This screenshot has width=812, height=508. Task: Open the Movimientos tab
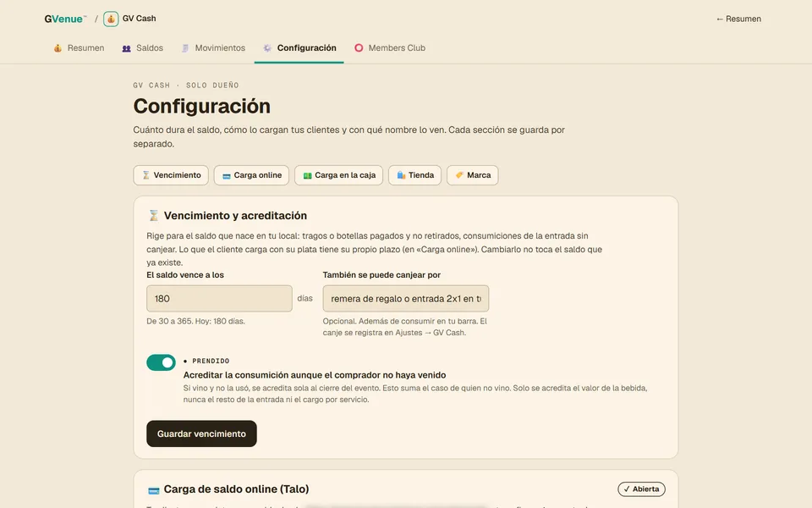[x=213, y=47]
